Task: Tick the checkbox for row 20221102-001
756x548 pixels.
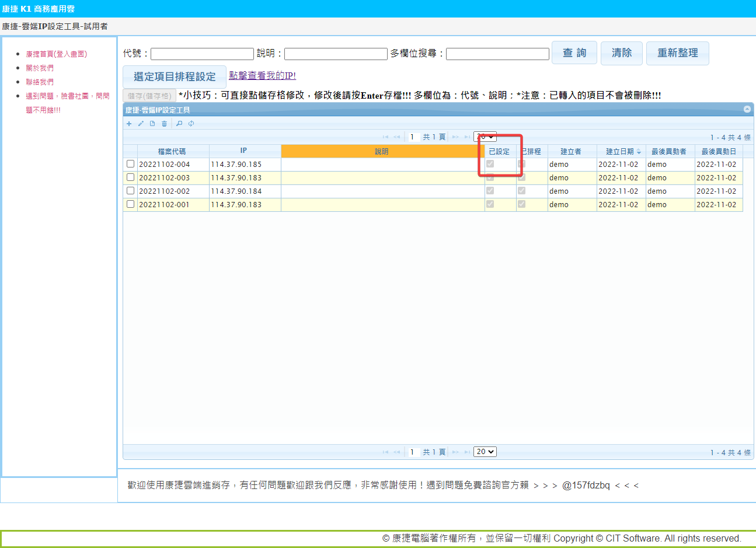Action: (130, 204)
